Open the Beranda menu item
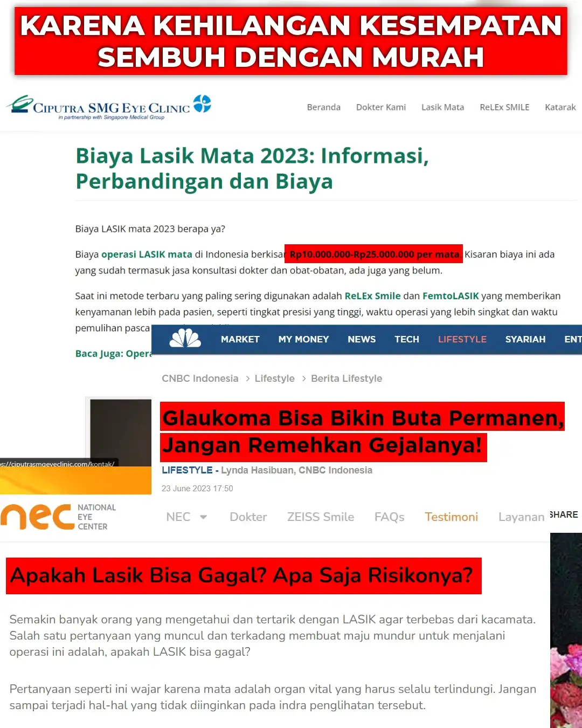This screenshot has width=582, height=728. coord(323,107)
